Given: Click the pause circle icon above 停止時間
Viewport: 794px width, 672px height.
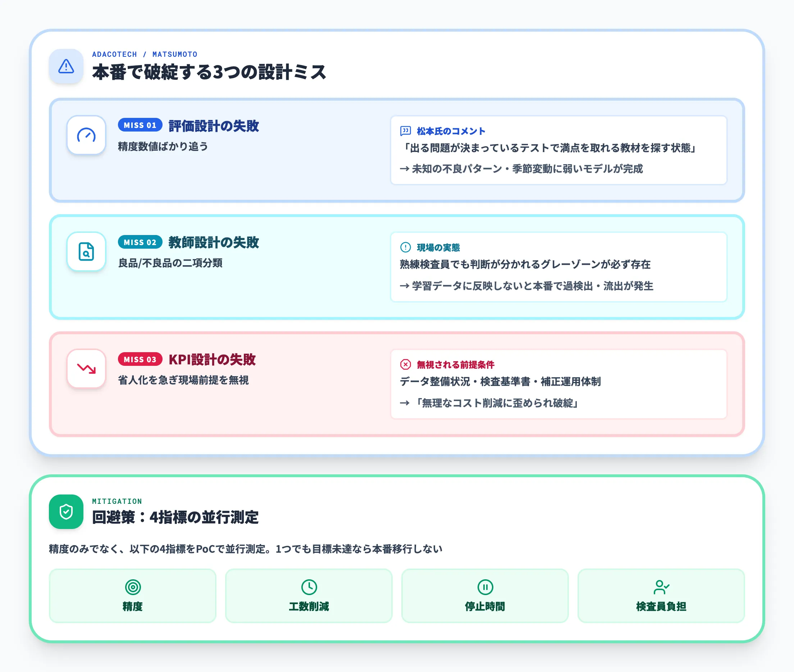Looking at the screenshot, I should point(485,587).
